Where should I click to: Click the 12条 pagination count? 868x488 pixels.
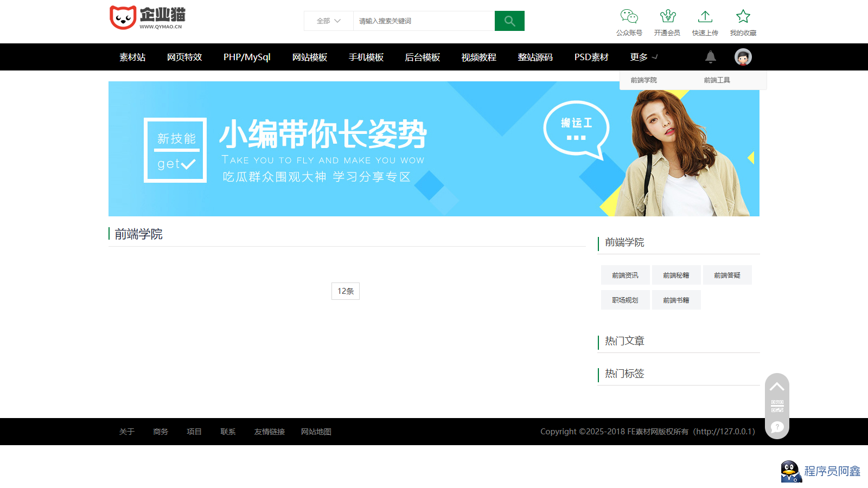click(x=346, y=291)
